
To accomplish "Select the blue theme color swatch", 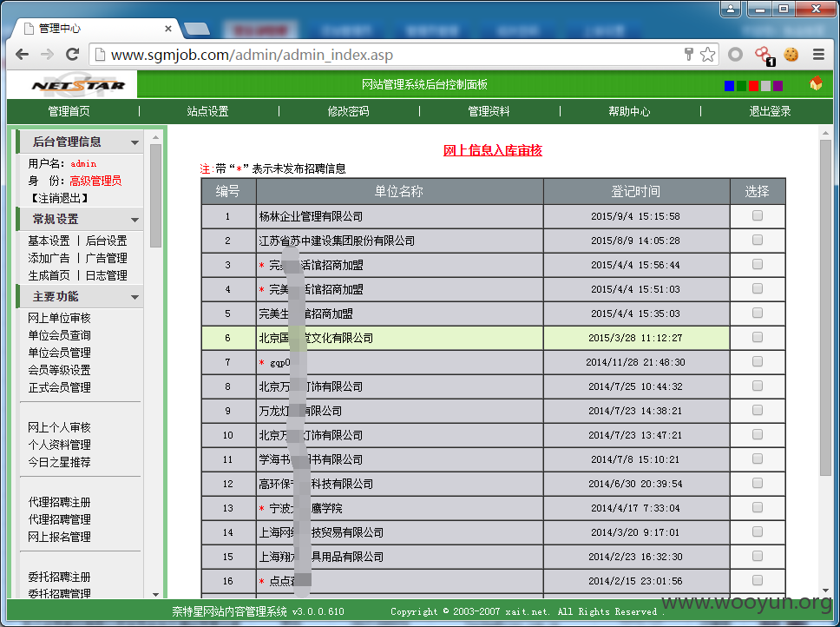I will [729, 86].
